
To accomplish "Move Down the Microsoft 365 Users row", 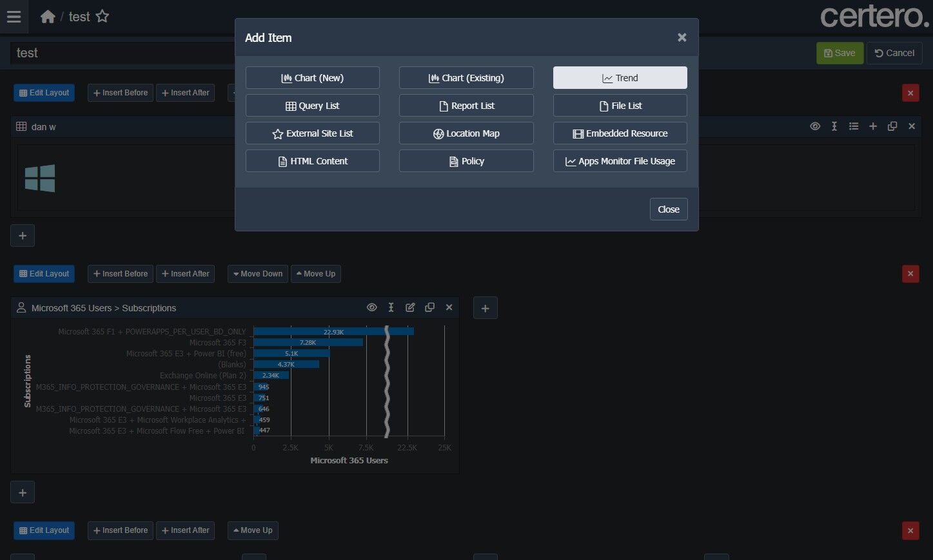I will 258,274.
